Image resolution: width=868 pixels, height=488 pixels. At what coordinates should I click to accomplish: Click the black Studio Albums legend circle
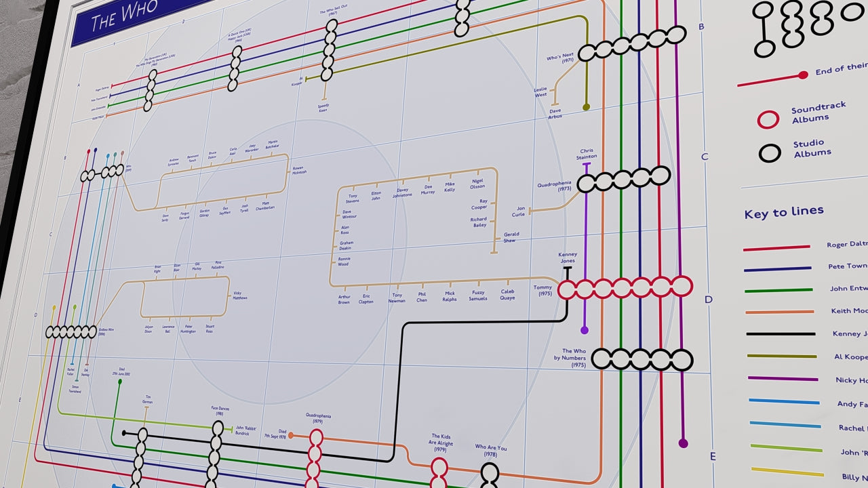click(770, 153)
